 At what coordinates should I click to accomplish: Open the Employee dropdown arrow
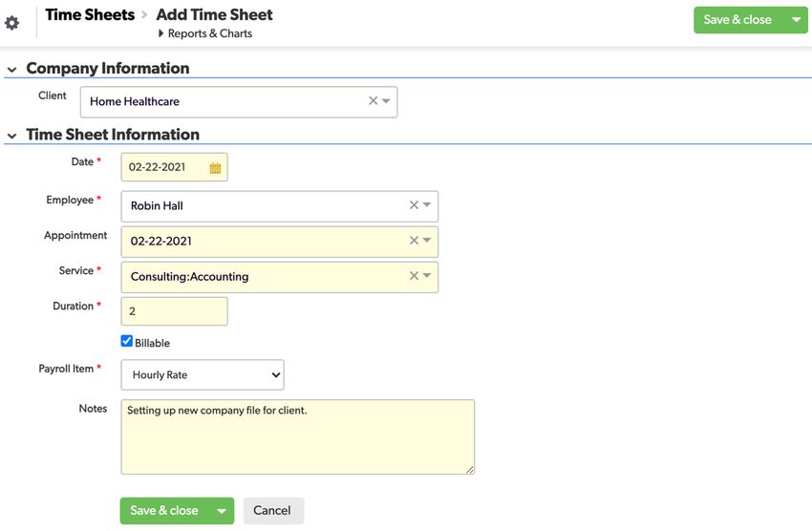(x=427, y=205)
